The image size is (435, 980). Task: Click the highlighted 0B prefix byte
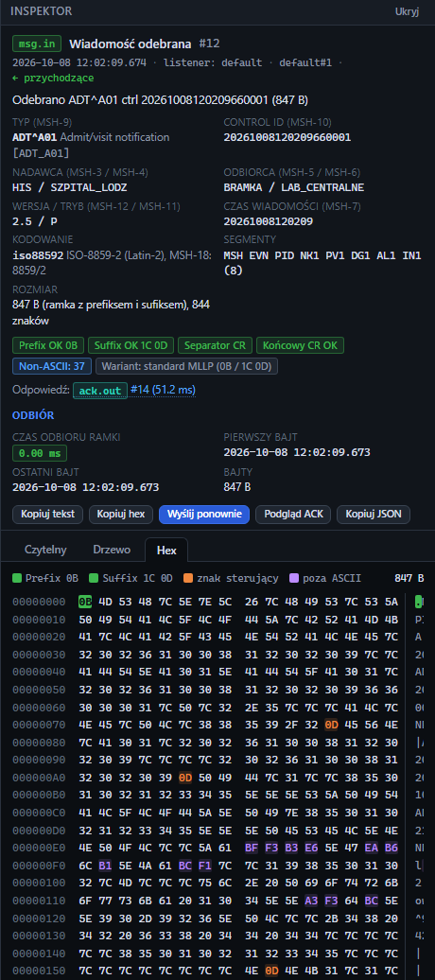pos(85,602)
